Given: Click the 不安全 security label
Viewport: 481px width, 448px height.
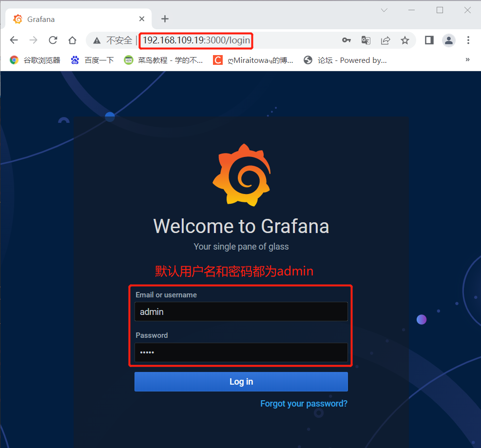Looking at the screenshot, I should (x=119, y=40).
